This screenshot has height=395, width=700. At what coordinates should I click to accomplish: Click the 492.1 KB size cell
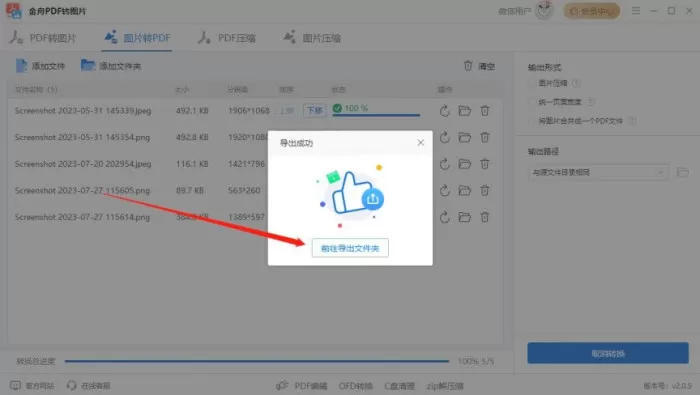[192, 111]
